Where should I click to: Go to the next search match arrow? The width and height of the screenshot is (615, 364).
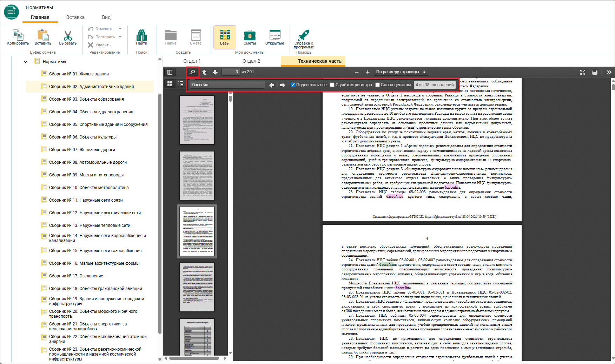282,85
